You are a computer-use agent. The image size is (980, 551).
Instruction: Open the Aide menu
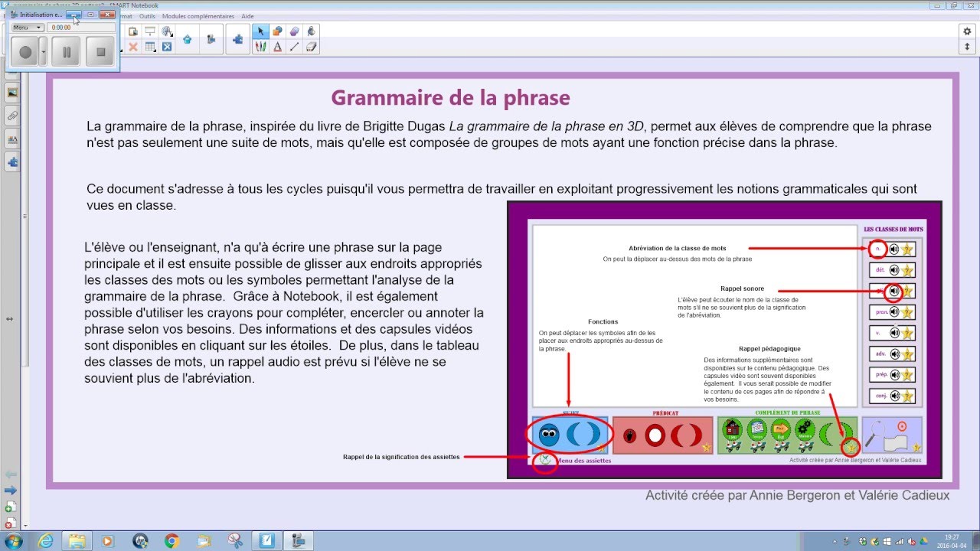tap(247, 16)
